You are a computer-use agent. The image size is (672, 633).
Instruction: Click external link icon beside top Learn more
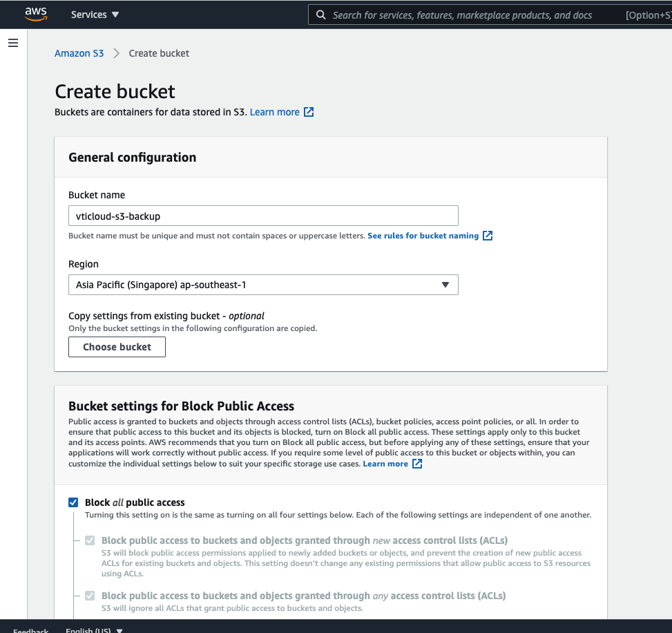click(309, 112)
